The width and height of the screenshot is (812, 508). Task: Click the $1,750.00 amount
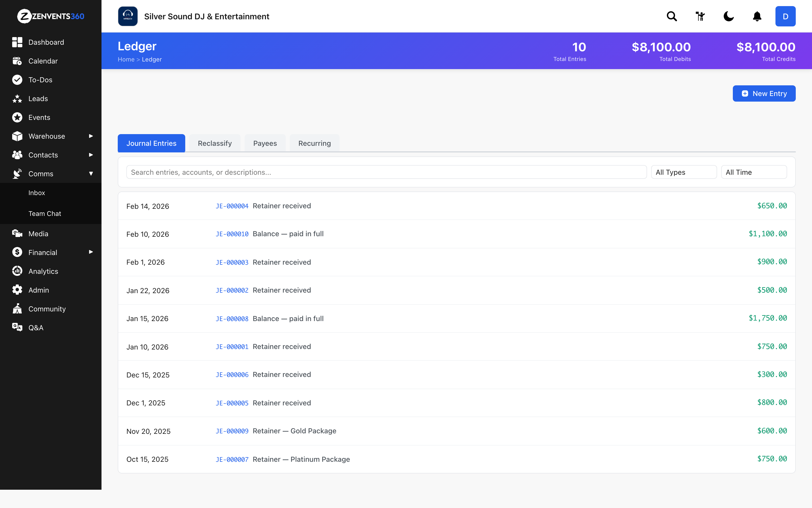point(768,318)
